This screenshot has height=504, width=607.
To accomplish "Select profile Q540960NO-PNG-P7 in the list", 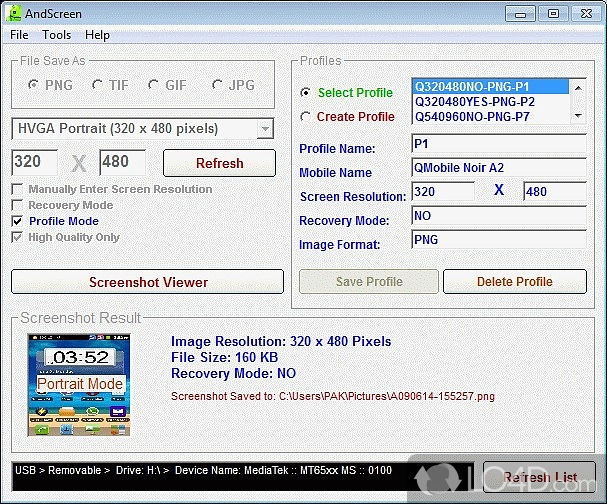I will point(490,117).
